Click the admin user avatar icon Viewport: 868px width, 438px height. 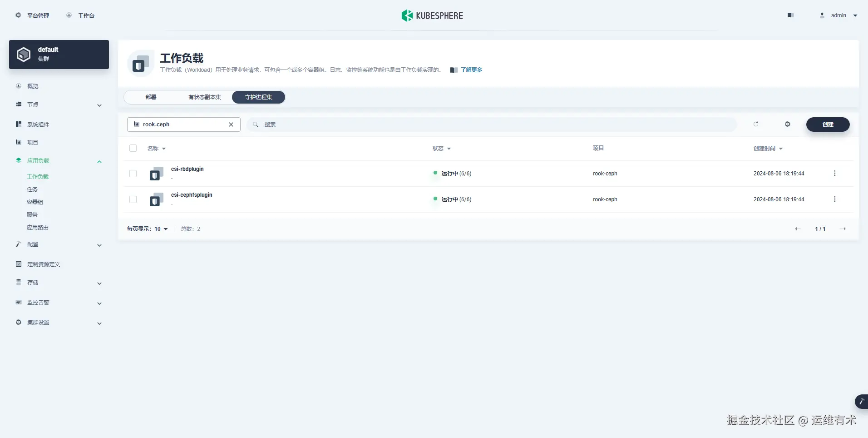[822, 15]
